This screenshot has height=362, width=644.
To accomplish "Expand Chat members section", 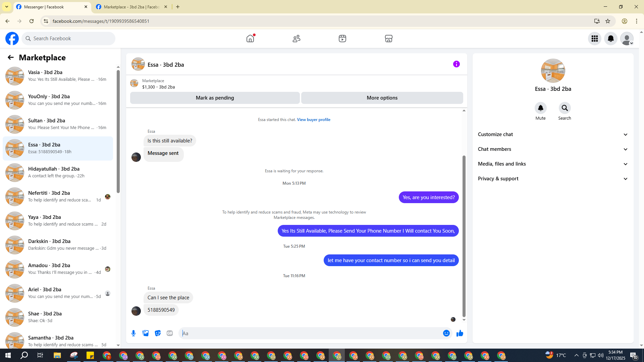I will coord(553,149).
